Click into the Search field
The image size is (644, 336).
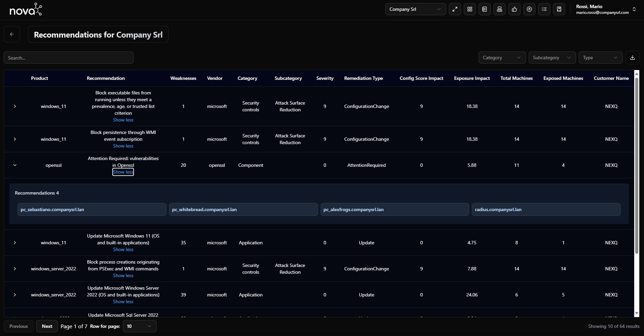click(69, 58)
